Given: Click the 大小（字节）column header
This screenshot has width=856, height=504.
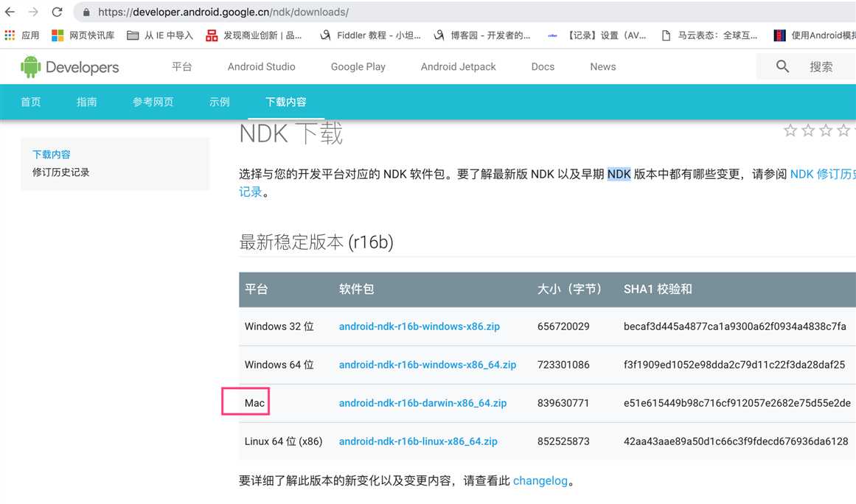Looking at the screenshot, I should click(x=569, y=289).
